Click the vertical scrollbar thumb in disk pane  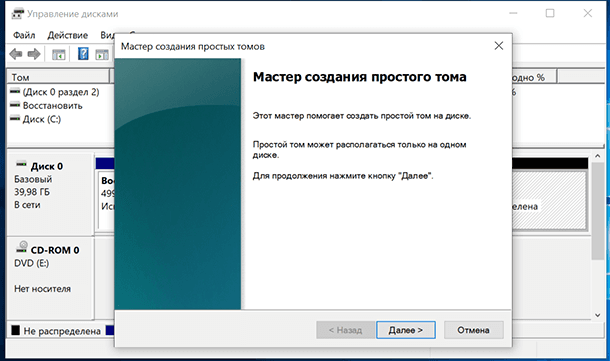(x=598, y=211)
